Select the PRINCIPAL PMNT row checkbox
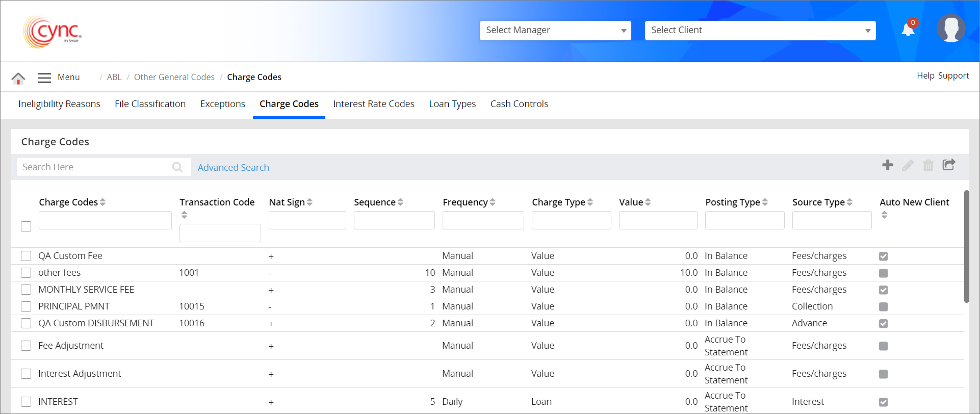Screen dimensions: 980x414 click(26, 306)
